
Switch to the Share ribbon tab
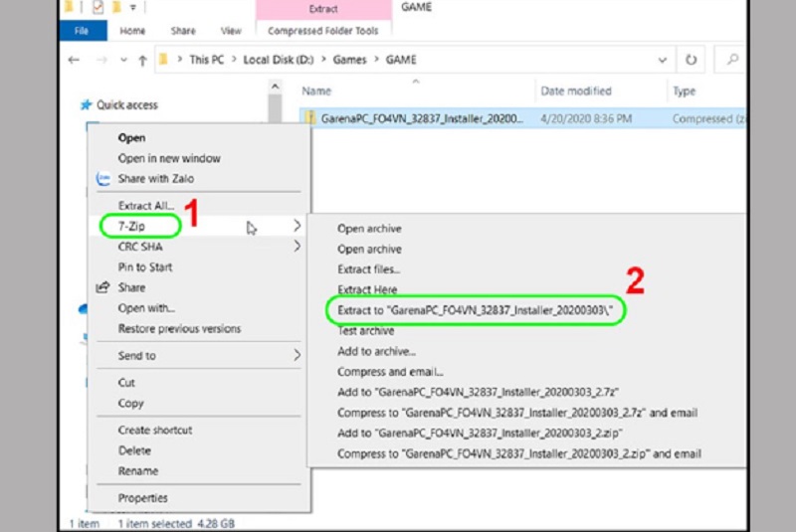coord(183,31)
